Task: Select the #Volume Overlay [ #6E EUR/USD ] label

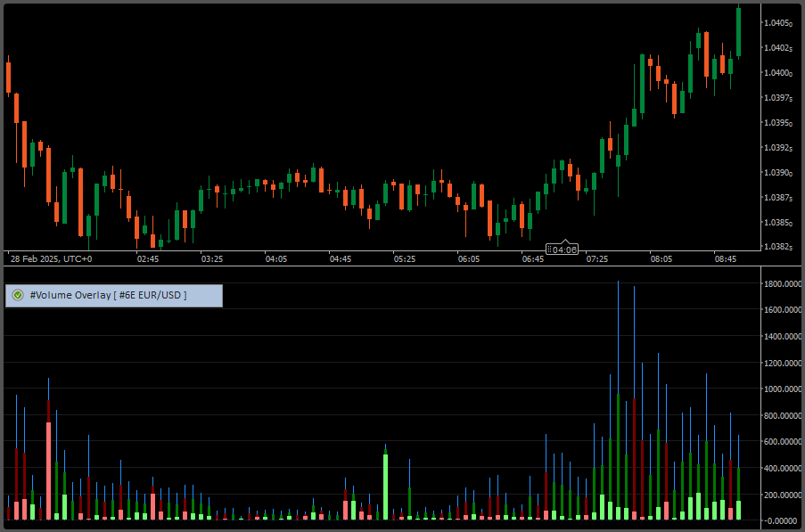Action: coord(108,295)
